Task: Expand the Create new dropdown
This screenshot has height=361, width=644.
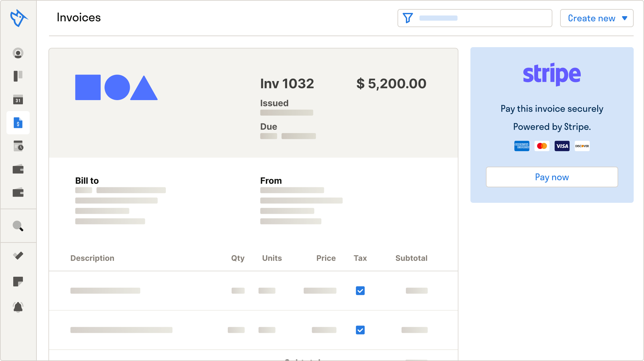Action: click(x=597, y=18)
